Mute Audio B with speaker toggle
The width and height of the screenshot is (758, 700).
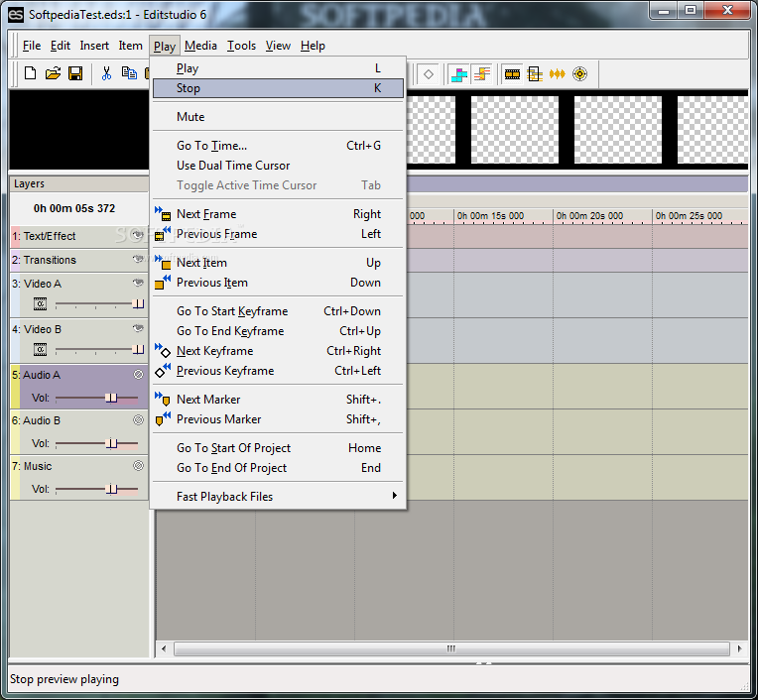click(138, 419)
